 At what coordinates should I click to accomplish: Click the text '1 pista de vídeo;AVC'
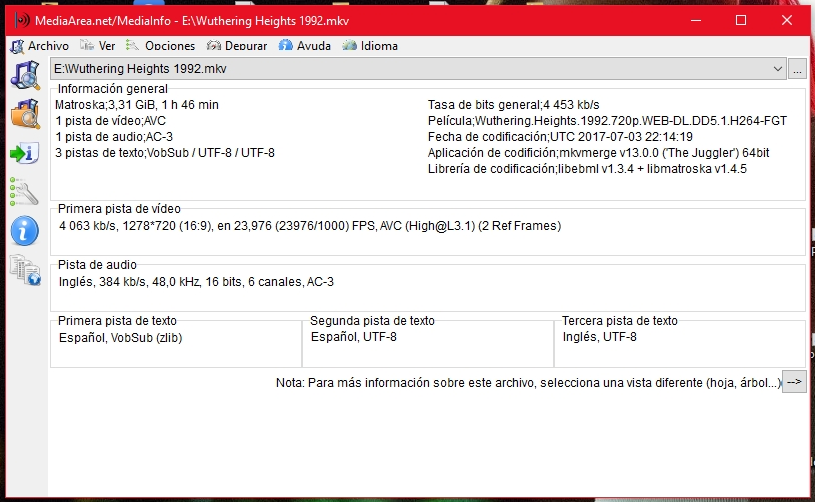pos(110,121)
